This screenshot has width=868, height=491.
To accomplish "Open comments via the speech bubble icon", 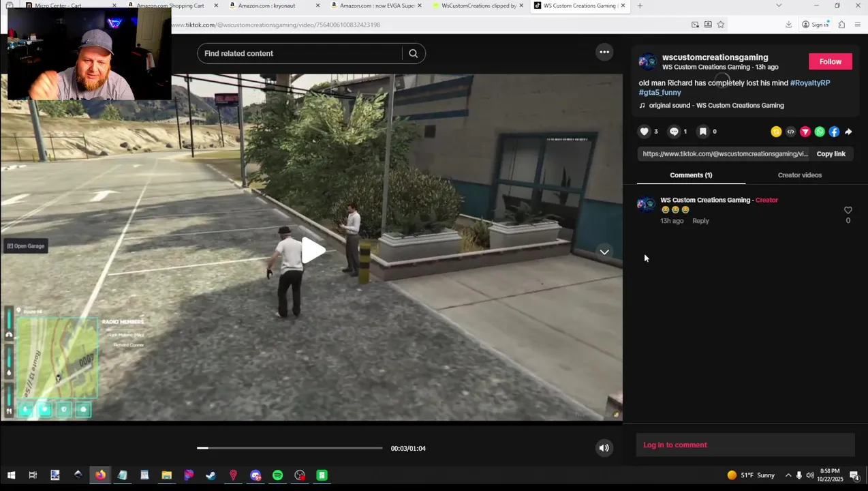I will [x=674, y=132].
